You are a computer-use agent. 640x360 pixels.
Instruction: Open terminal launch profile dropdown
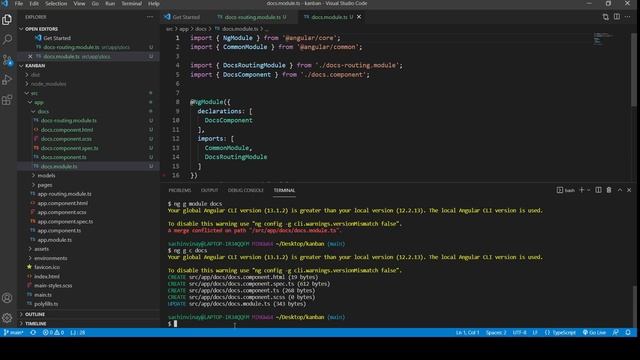(589, 190)
